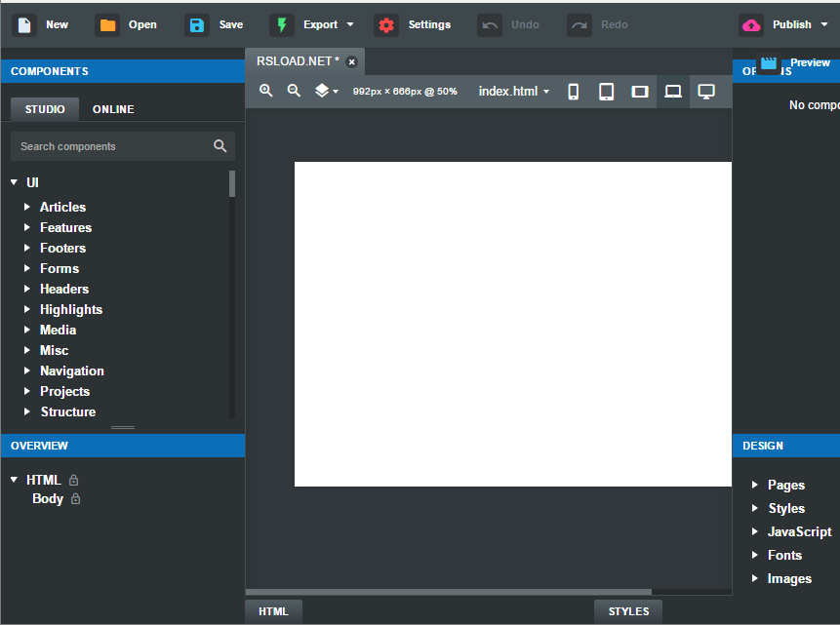Open the Publish dropdown arrow
This screenshot has width=840, height=625.
(x=824, y=24)
